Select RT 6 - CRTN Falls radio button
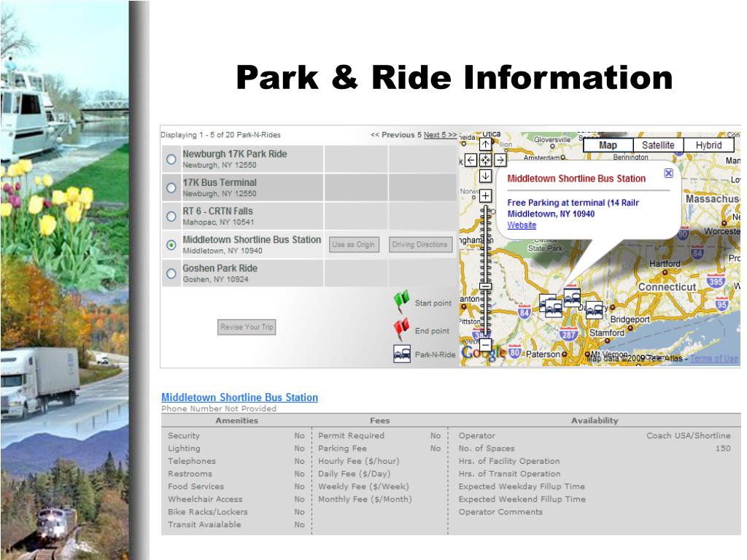The height and width of the screenshot is (560, 747). [x=171, y=217]
